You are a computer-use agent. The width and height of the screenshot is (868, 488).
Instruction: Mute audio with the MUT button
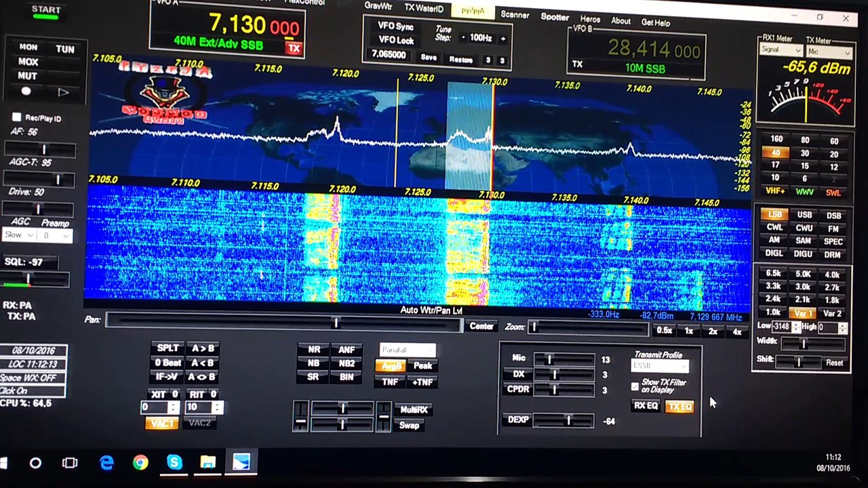pyautogui.click(x=27, y=76)
